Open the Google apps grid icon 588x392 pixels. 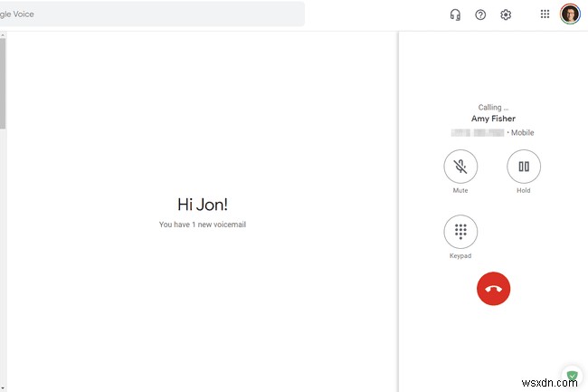point(545,14)
